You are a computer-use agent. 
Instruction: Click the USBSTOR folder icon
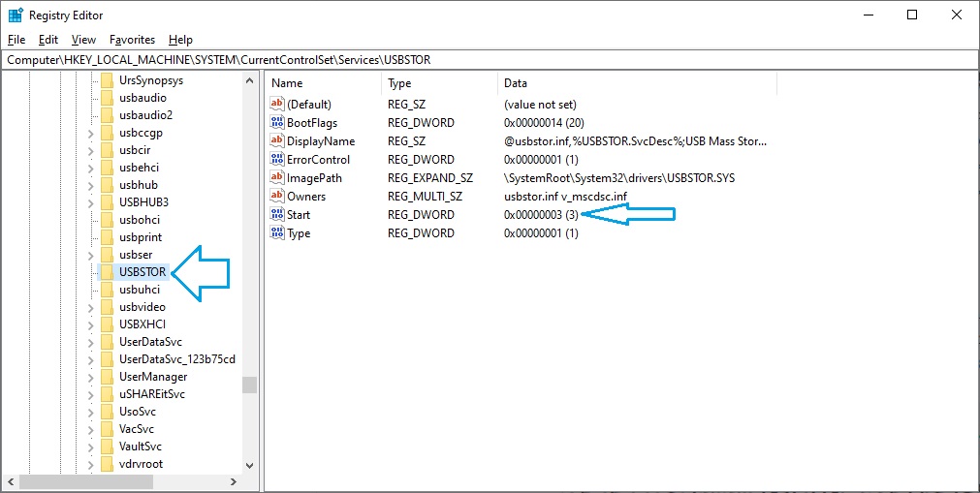click(107, 272)
